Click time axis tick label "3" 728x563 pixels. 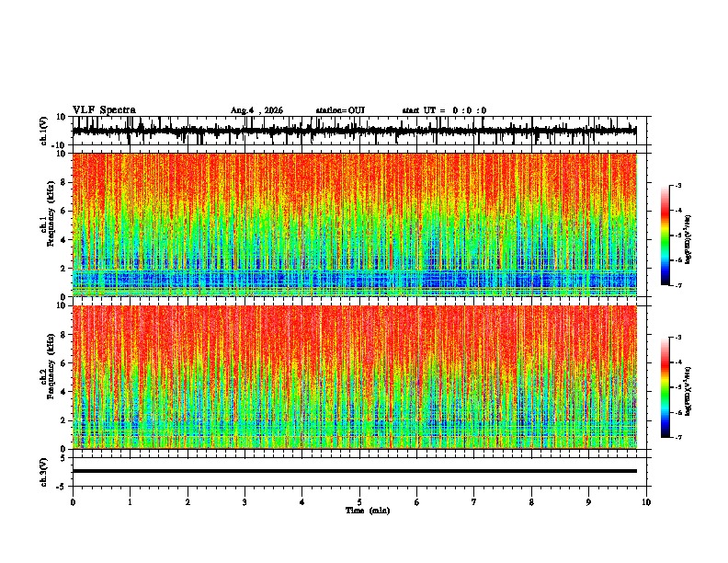pos(245,502)
